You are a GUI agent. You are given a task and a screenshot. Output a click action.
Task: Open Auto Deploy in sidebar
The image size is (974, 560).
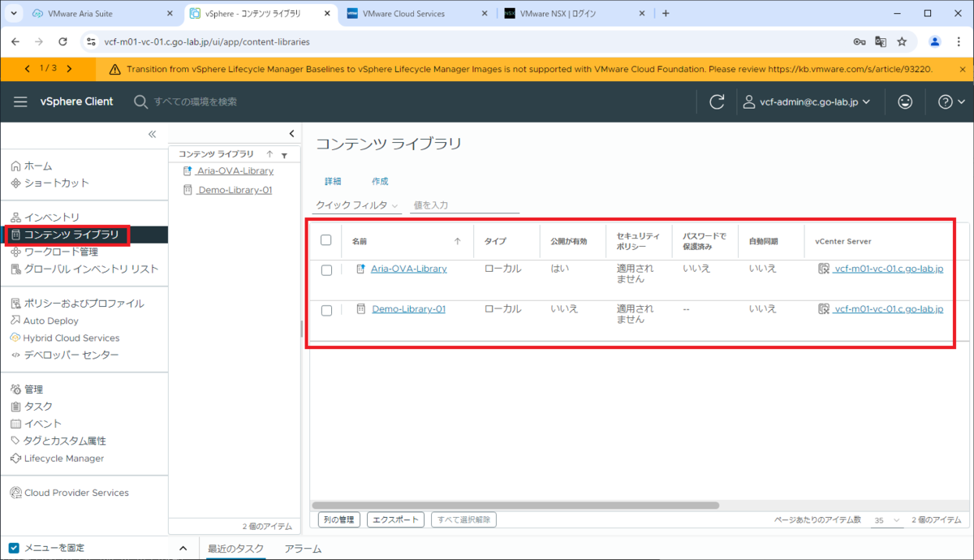click(x=45, y=321)
